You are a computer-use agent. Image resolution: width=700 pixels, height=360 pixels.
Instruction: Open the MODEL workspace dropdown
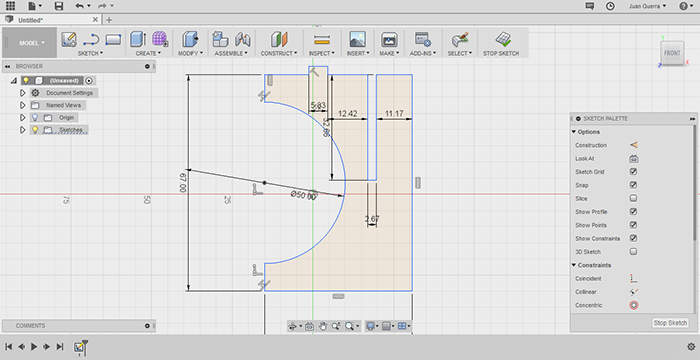[x=31, y=43]
